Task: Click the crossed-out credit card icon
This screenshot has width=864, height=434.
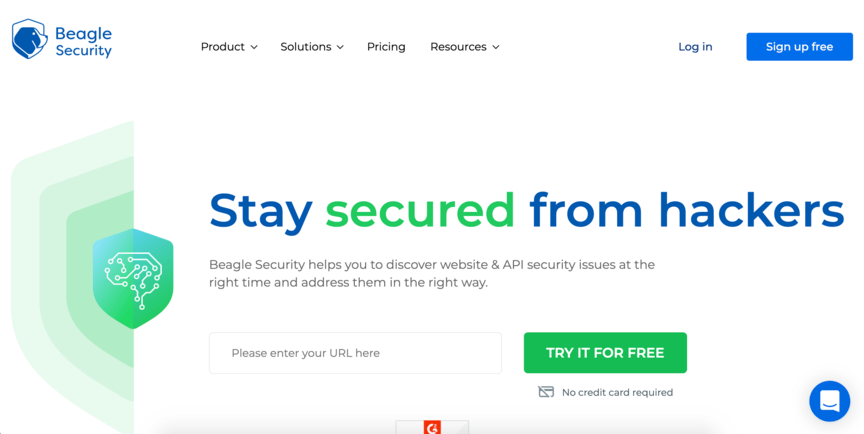Action: [x=546, y=392]
